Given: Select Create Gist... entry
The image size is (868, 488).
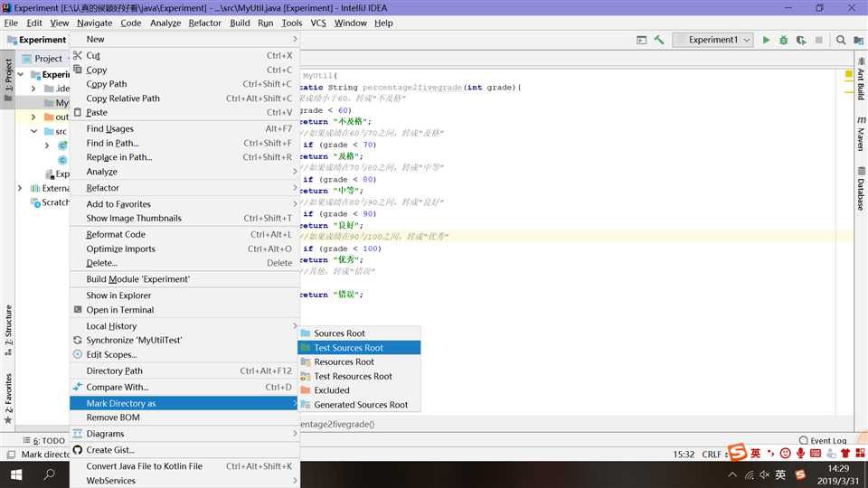Looking at the screenshot, I should click(184, 450).
